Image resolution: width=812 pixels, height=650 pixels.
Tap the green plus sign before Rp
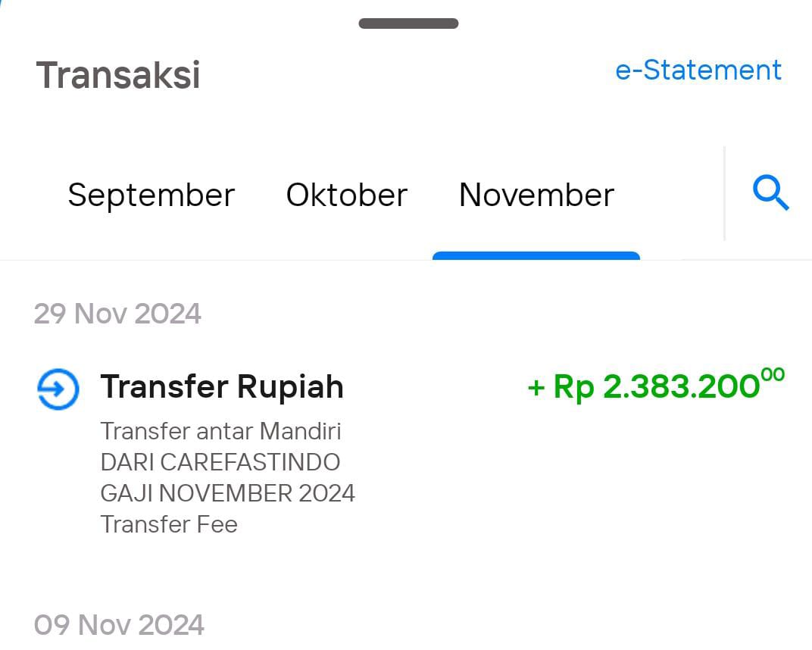[x=536, y=387]
